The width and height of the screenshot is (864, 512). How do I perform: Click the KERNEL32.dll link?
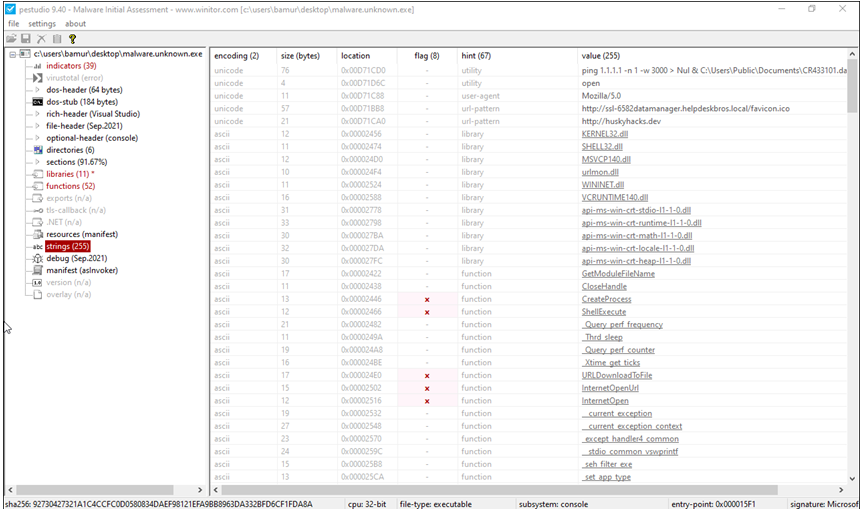pos(604,134)
